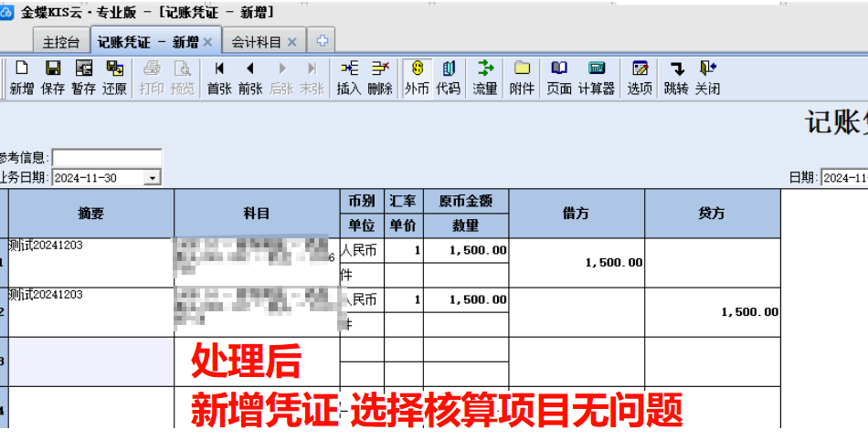Click row 1 汇率 cell value 1
The image size is (868, 440).
coord(404,250)
